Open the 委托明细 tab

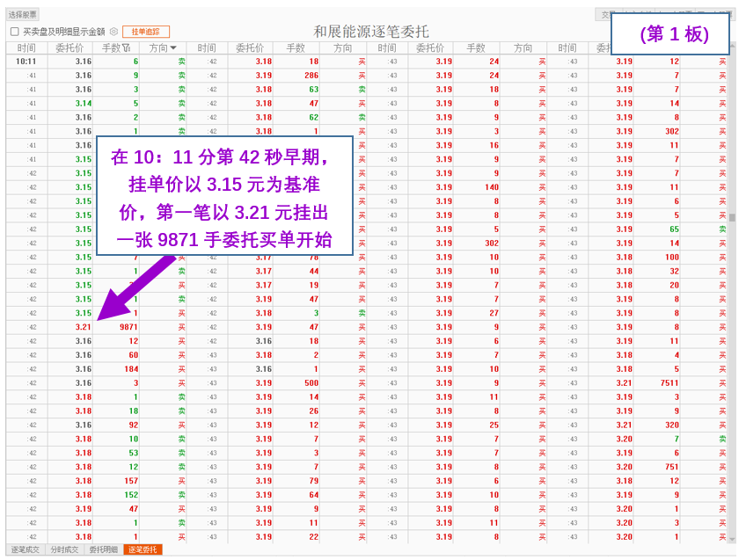click(103, 549)
